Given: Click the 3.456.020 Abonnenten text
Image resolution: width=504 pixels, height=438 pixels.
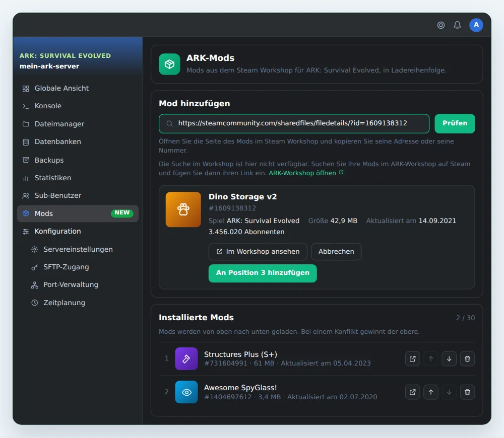Looking at the screenshot, I should pyautogui.click(x=246, y=232).
